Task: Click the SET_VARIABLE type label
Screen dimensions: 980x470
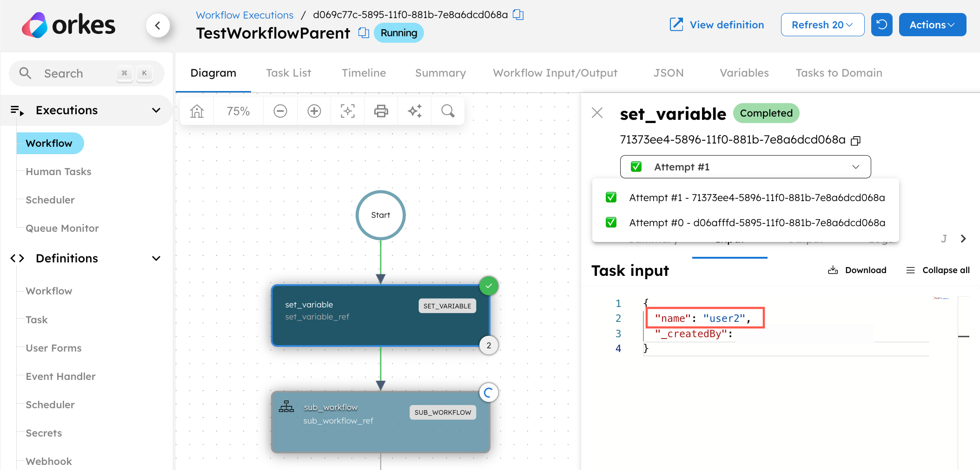Action: 447,306
